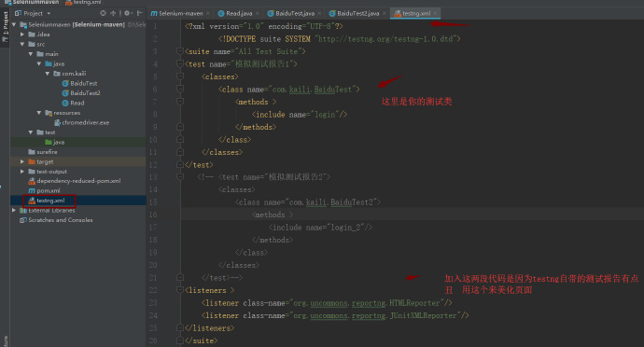Fold the methods tag at line 7
Screen dimensions: 644x347
180,102
